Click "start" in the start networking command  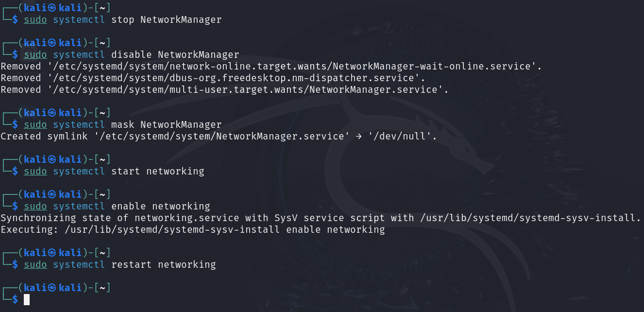pyautogui.click(x=125, y=172)
